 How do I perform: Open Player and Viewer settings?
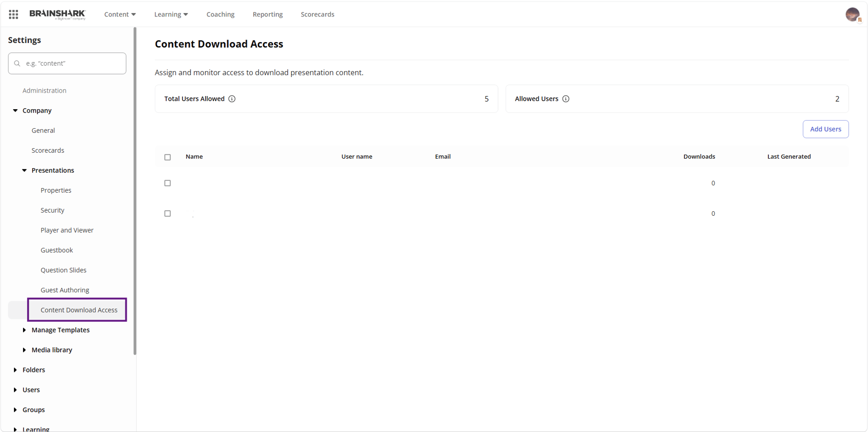tap(67, 230)
